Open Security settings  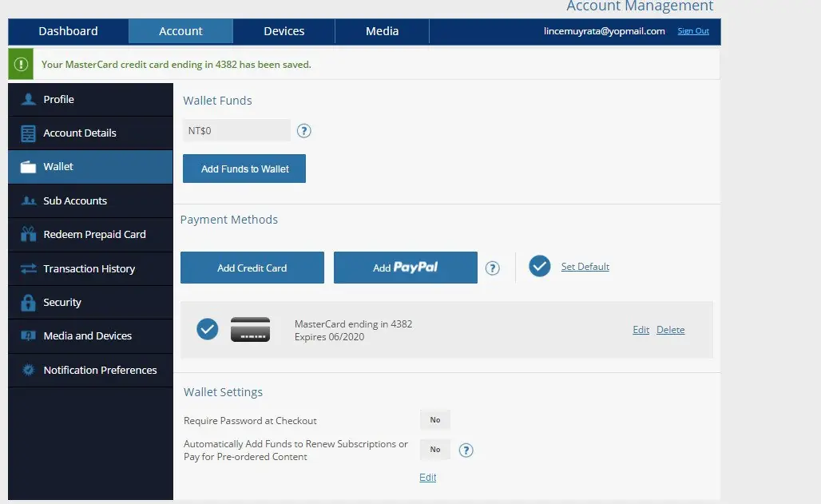[x=90, y=302]
